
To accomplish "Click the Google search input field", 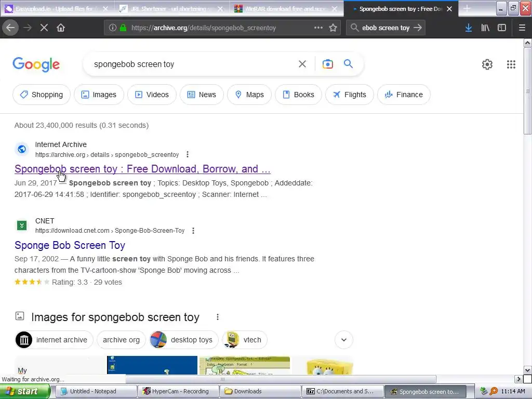I will click(193, 64).
